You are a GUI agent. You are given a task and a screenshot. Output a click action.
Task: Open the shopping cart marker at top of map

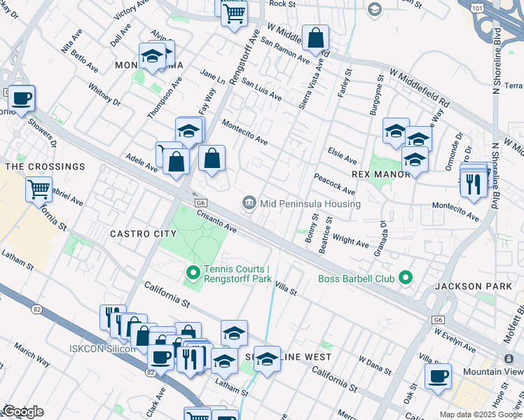pyautogui.click(x=234, y=13)
